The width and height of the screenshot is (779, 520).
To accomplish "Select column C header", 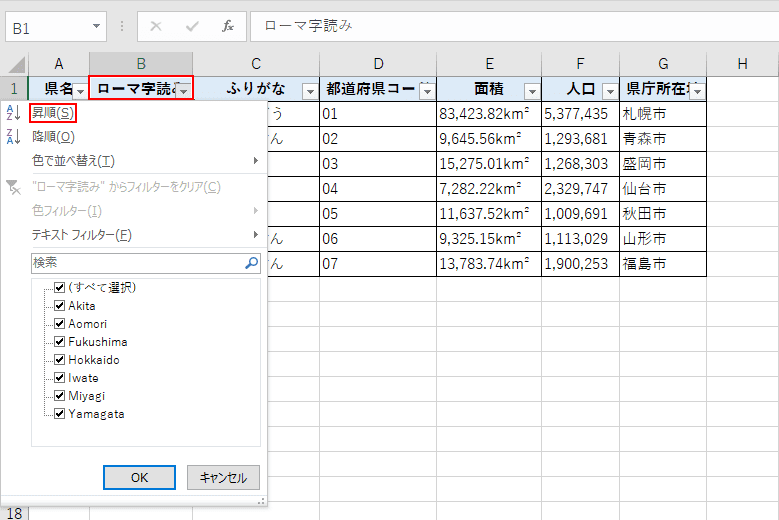I will tap(256, 64).
